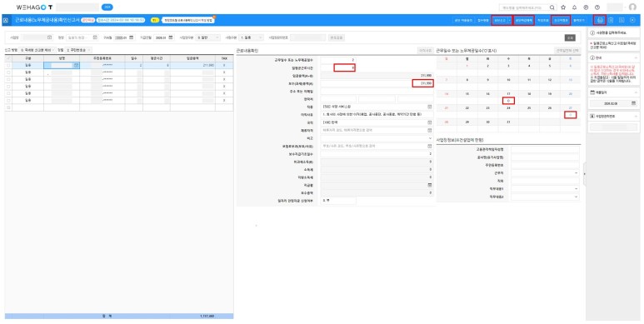This screenshot has width=644, height=324.
Task: Open the 근무지 dropdown
Action: 545,173
